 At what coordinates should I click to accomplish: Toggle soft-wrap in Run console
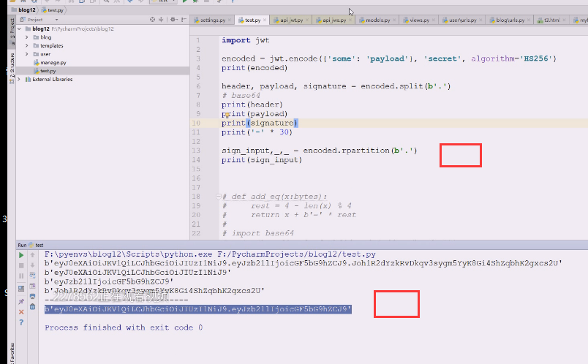click(x=33, y=276)
